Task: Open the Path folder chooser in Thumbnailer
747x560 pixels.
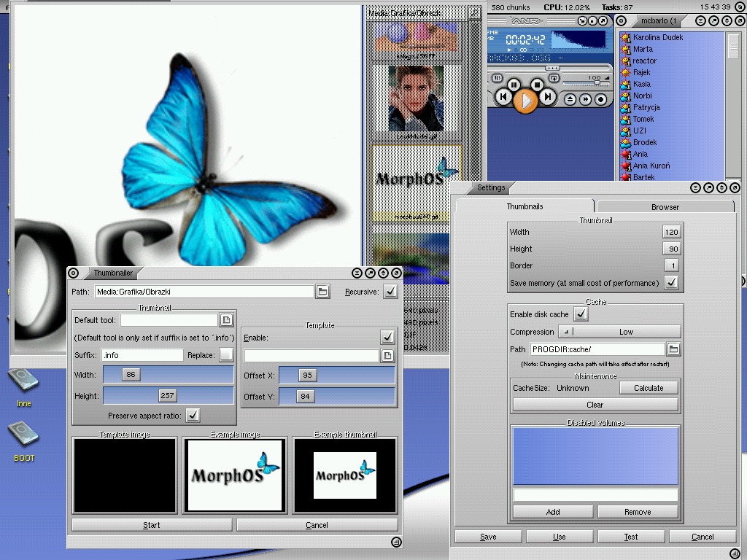Action: (x=322, y=292)
